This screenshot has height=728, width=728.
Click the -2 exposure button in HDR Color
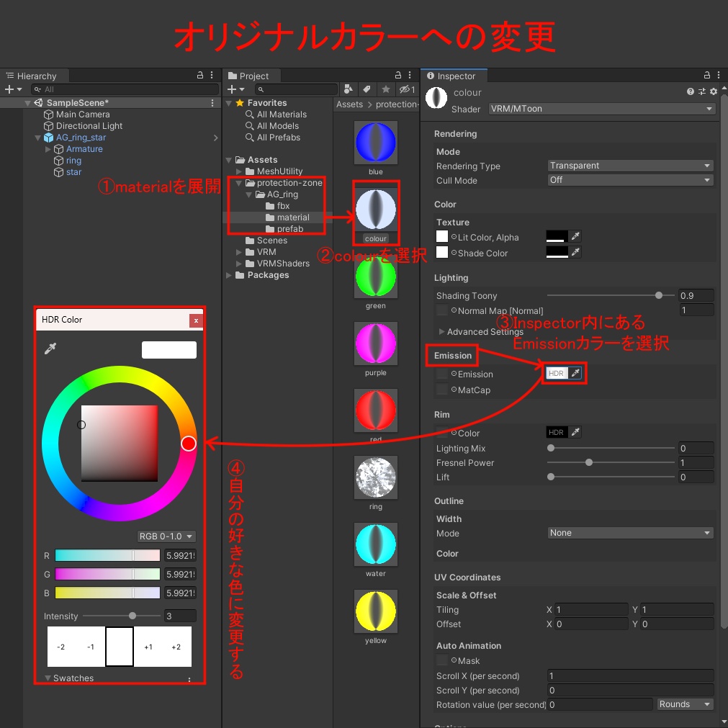point(62,646)
